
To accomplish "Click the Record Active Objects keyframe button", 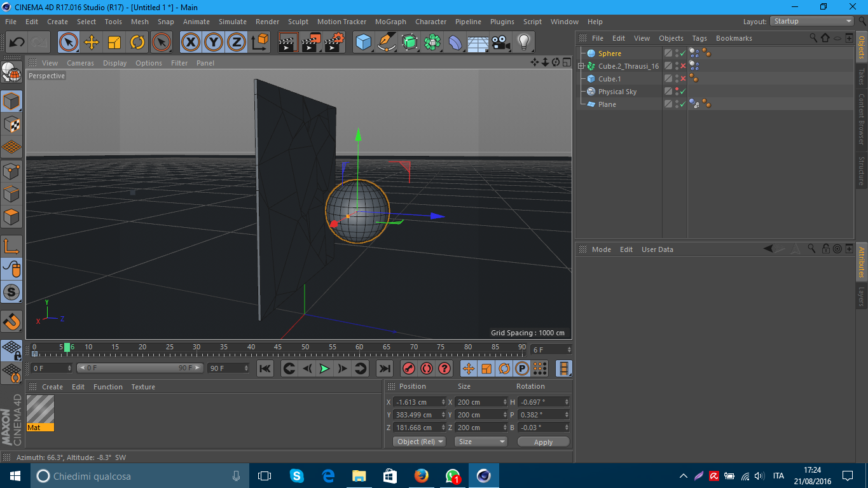I will pos(408,368).
